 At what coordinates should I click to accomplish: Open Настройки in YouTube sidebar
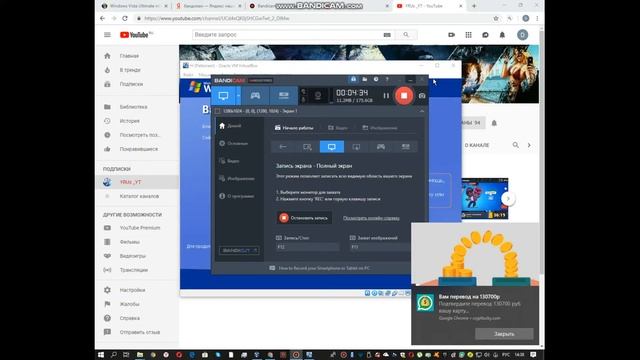pos(137,290)
